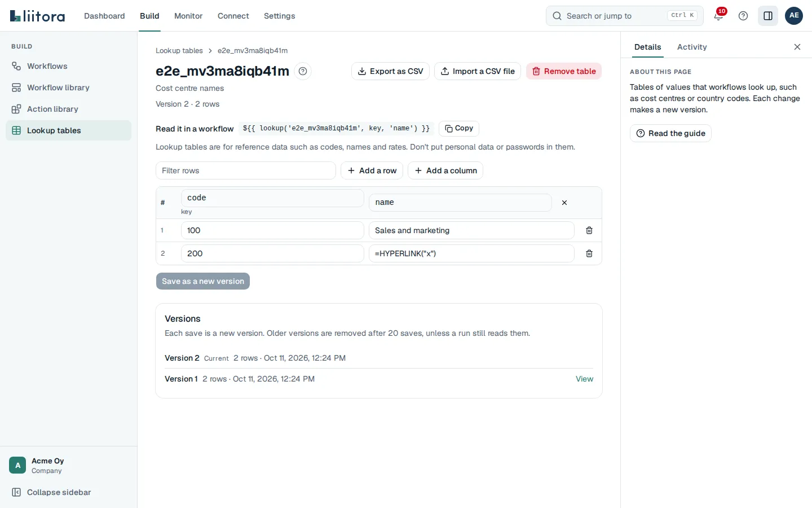Viewport: 812px width, 508px height.
Task: Edit the code column header field
Action: click(272, 198)
